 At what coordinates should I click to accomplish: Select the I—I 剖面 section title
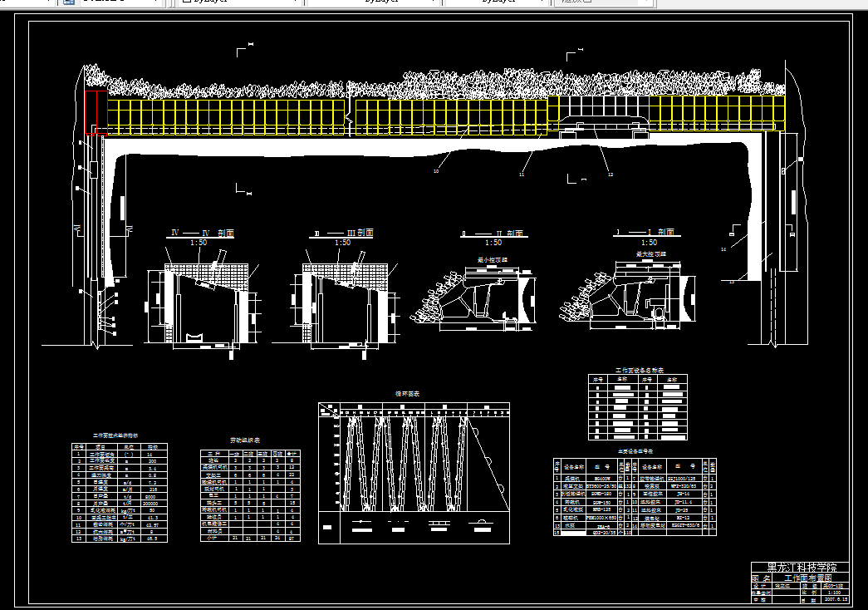(645, 232)
